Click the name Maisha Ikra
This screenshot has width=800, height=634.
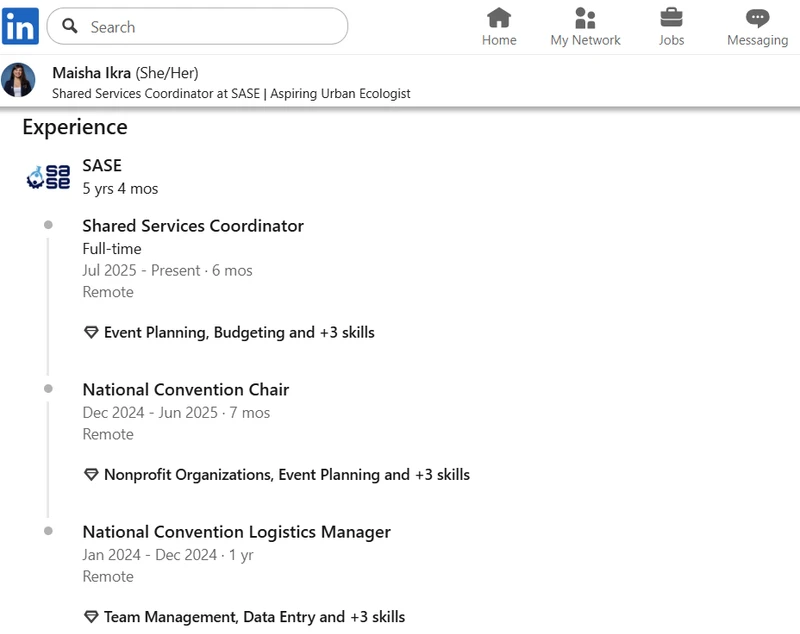click(x=91, y=73)
